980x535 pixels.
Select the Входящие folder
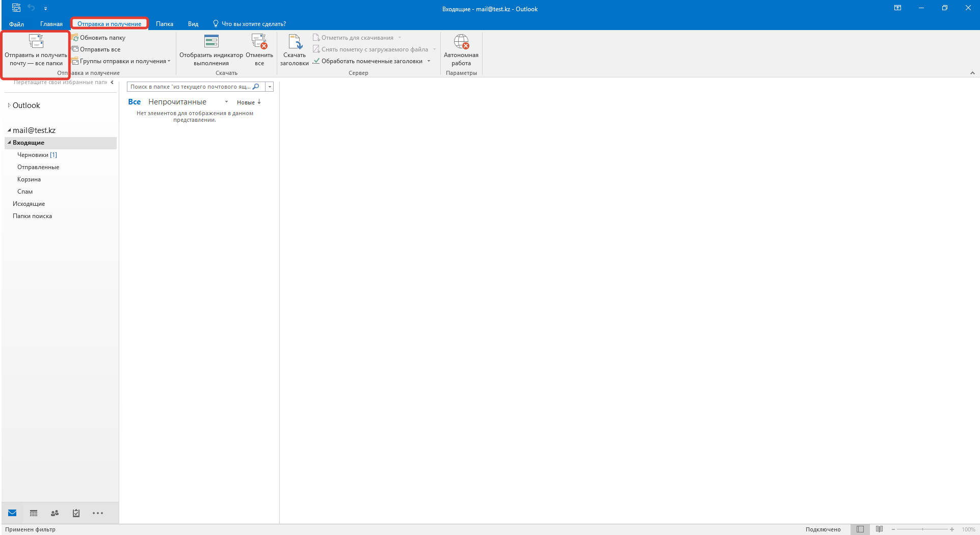[x=61, y=143]
